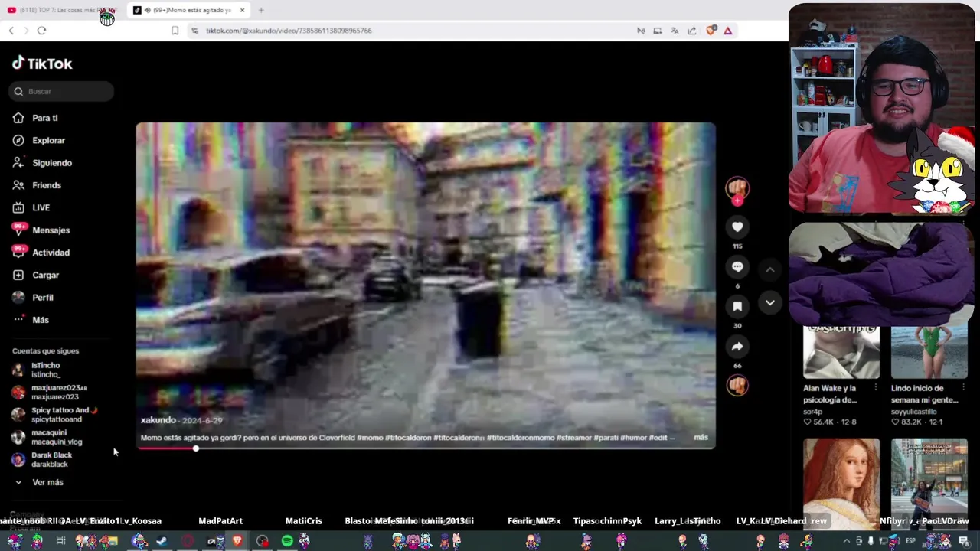Open macaquini followed account
This screenshot has height=551, width=980.
(47, 437)
